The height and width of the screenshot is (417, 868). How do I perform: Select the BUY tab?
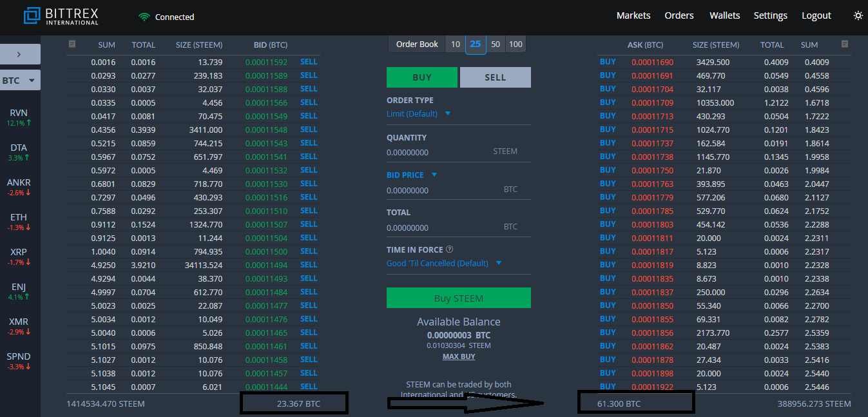[x=422, y=77]
